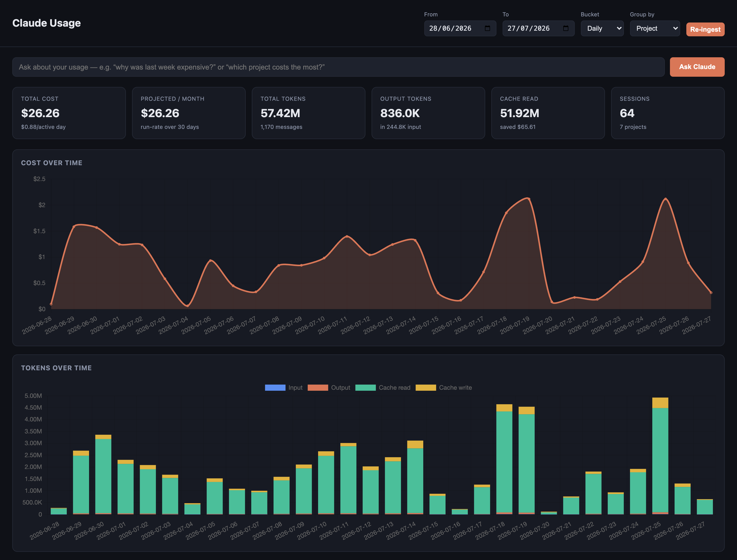Click the Cost Over Time heading
Viewport: 737px width, 560px height.
(x=52, y=163)
